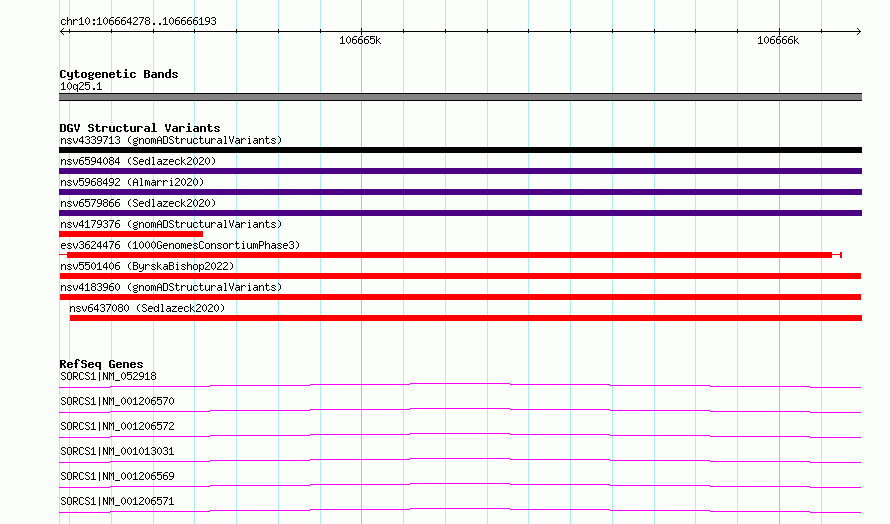890x524 pixels.
Task: Open variant nsv6437080 (Sedlazeck2020) label
Action: click(x=147, y=308)
